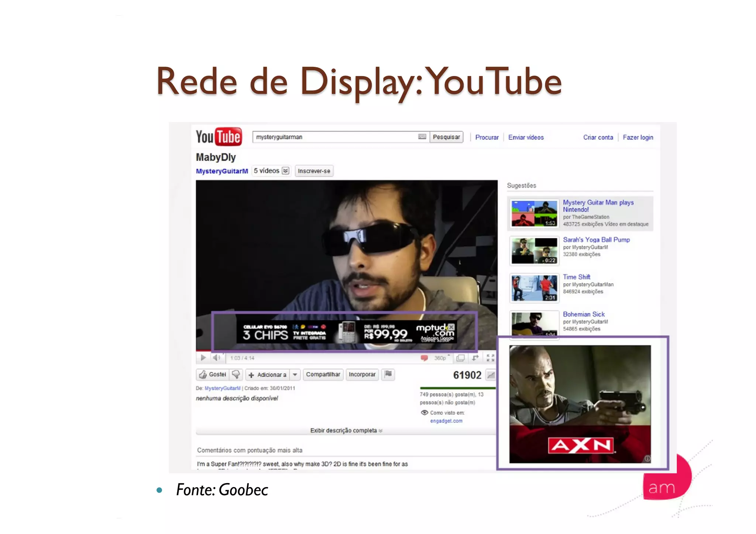This screenshot has width=756, height=534.
Task: Play the video with the play button
Action: pyautogui.click(x=203, y=358)
